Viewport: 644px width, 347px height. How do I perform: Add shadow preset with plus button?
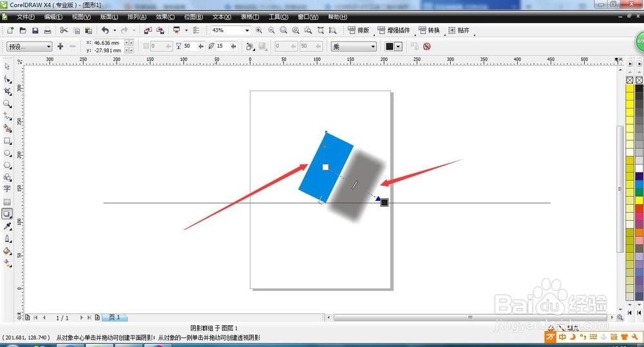(x=61, y=46)
